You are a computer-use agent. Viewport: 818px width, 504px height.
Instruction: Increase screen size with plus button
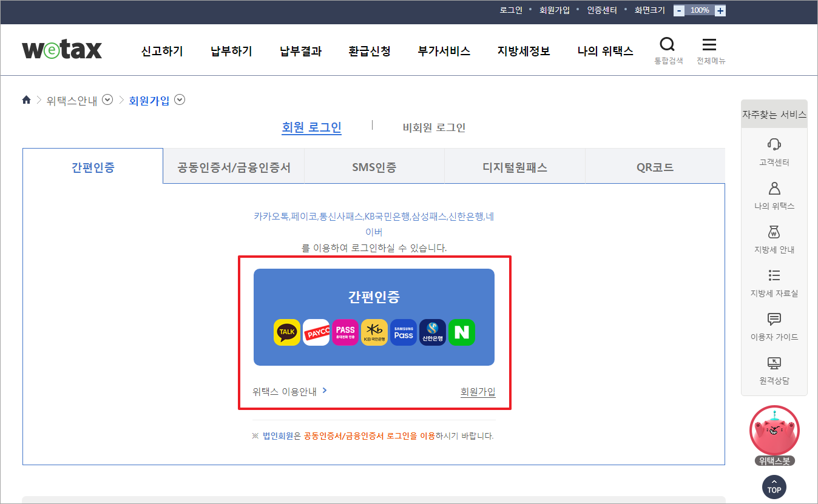click(x=720, y=10)
